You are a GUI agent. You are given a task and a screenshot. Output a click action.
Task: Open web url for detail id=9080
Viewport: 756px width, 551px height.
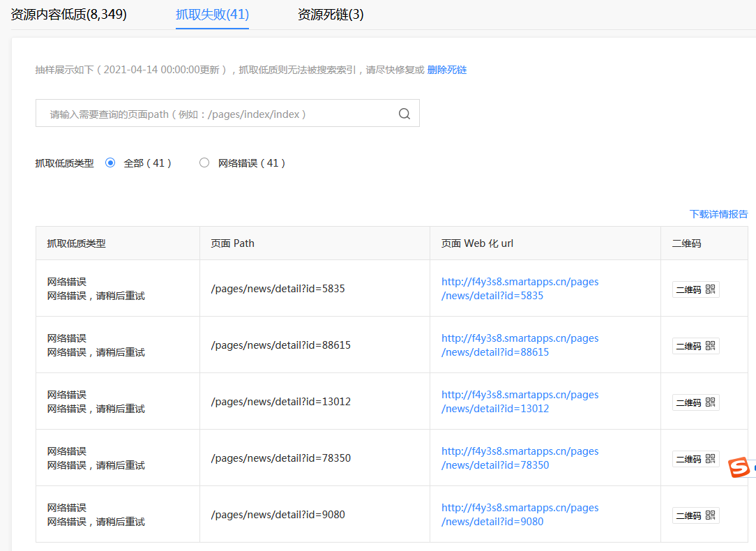520,514
